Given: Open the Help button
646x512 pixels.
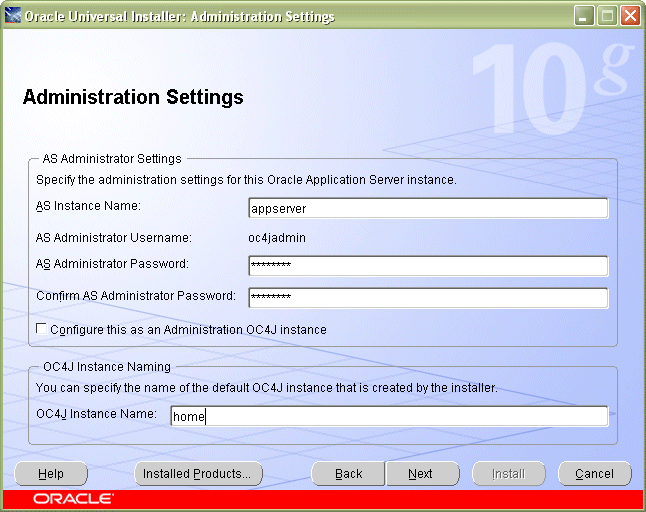Looking at the screenshot, I should coord(51,474).
